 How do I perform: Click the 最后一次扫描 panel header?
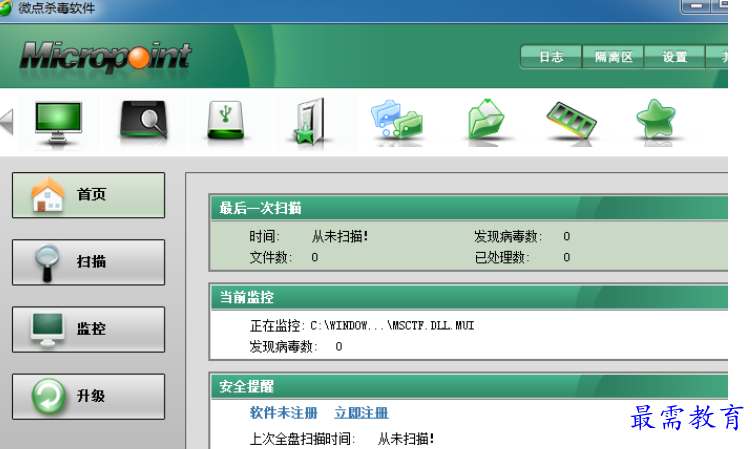click(x=469, y=208)
